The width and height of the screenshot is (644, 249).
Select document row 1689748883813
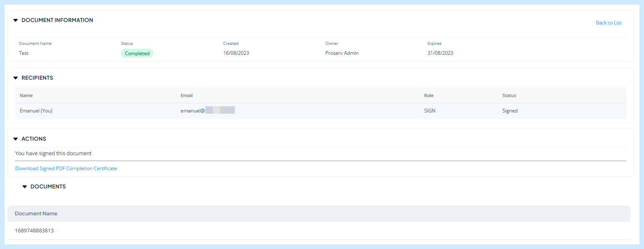click(35, 231)
